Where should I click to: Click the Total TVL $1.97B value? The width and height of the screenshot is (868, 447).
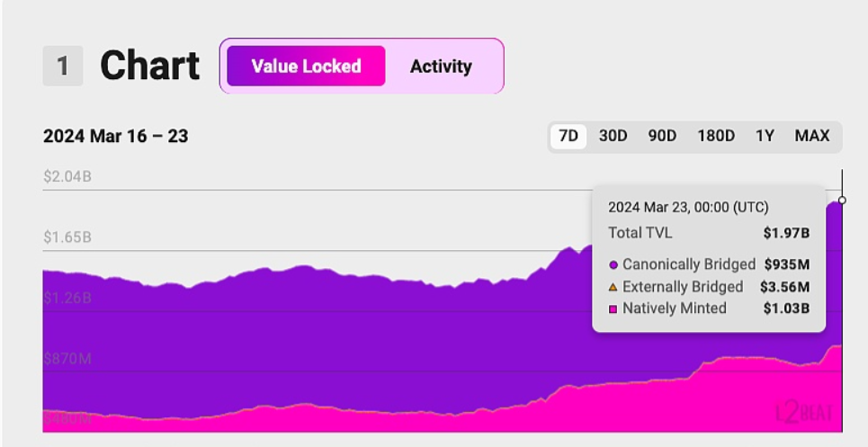point(786,234)
